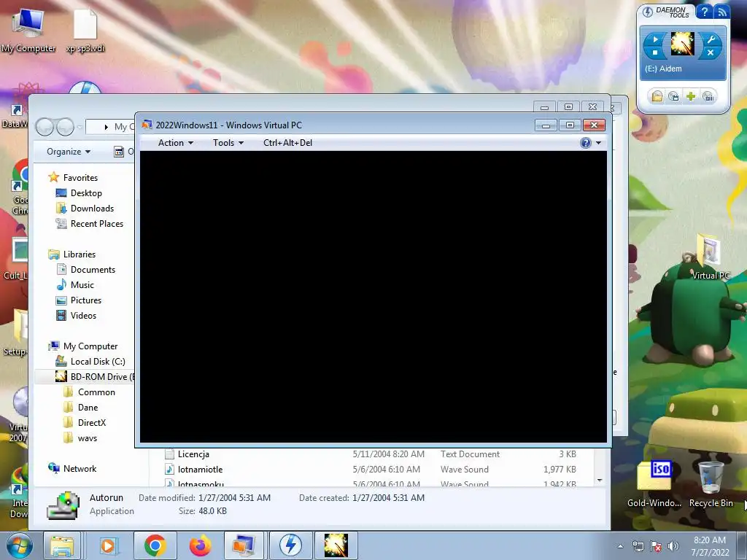Send Ctrl+Alt+Del to the virtual machine
Viewport: 747px width, 560px height.
click(287, 143)
